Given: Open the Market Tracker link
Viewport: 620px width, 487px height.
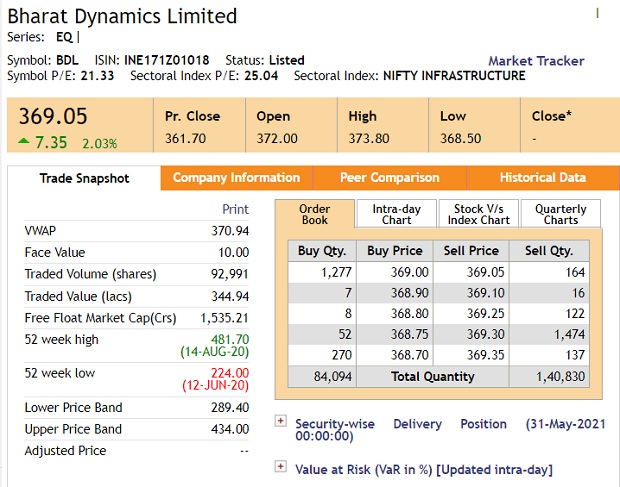Looking at the screenshot, I should click(536, 61).
